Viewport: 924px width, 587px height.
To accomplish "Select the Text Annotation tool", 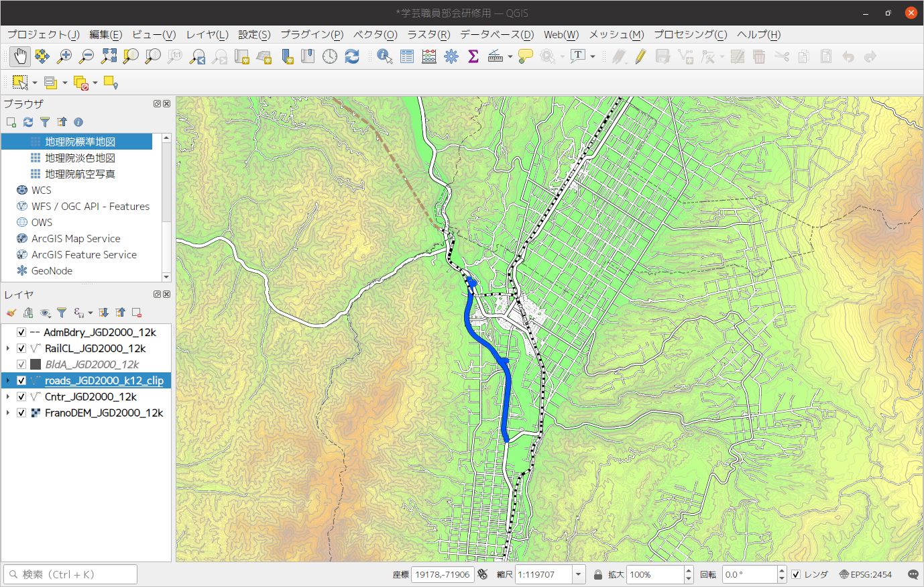I will click(578, 56).
